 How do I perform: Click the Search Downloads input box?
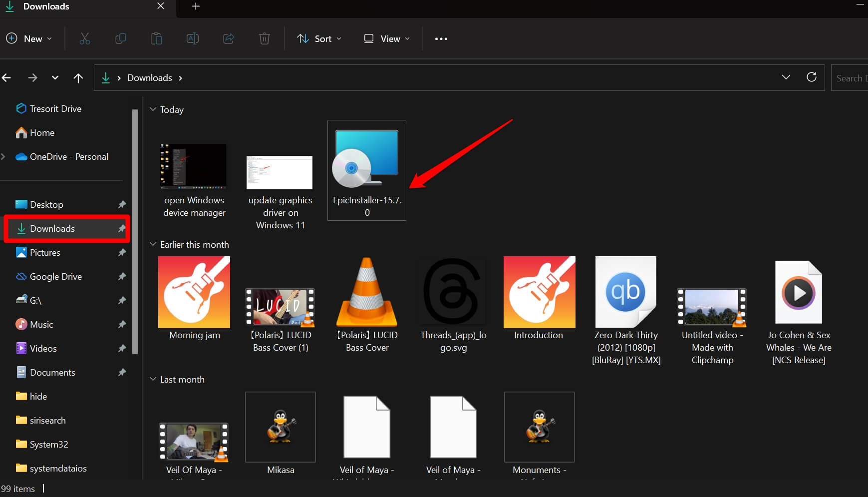click(850, 78)
